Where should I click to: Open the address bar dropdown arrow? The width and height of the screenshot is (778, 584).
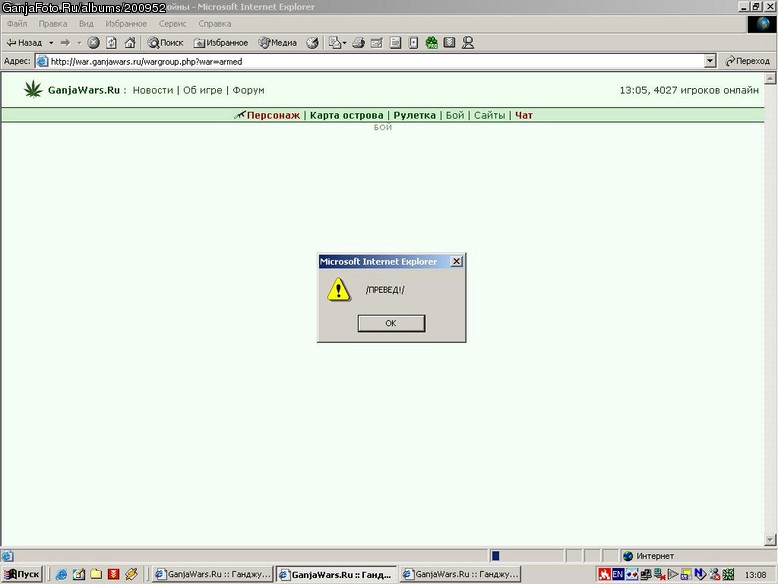[x=710, y=61]
